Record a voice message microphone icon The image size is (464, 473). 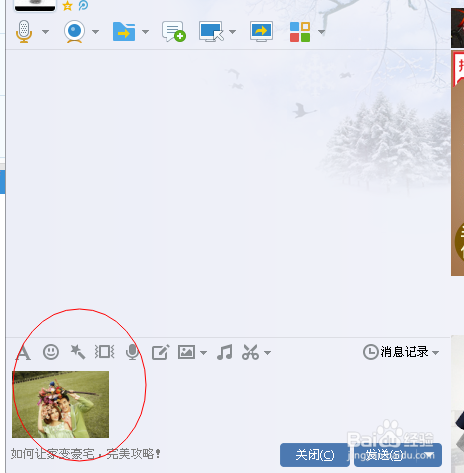tap(133, 352)
